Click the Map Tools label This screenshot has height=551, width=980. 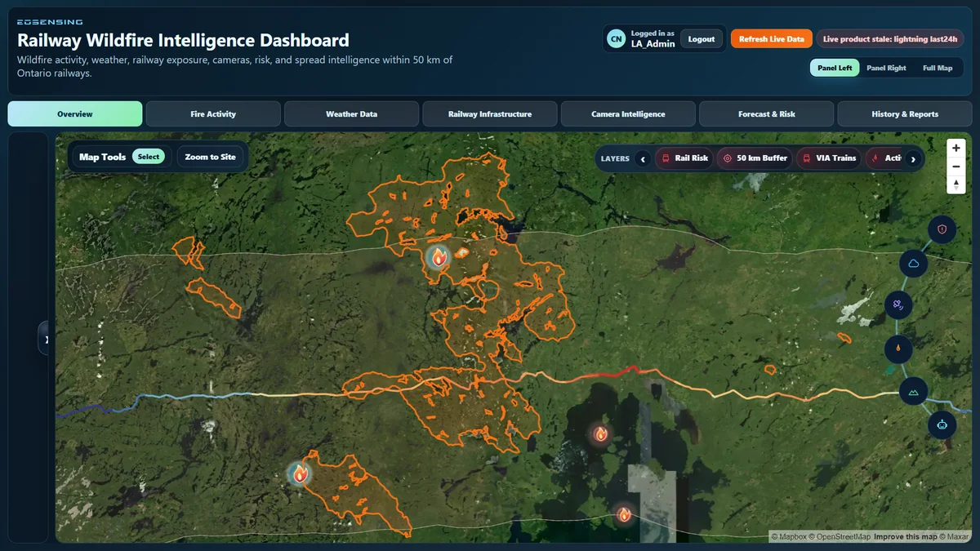click(102, 157)
